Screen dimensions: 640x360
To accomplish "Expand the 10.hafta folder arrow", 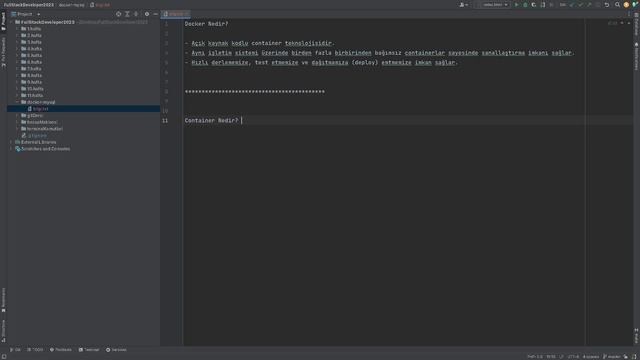I will (17, 89).
